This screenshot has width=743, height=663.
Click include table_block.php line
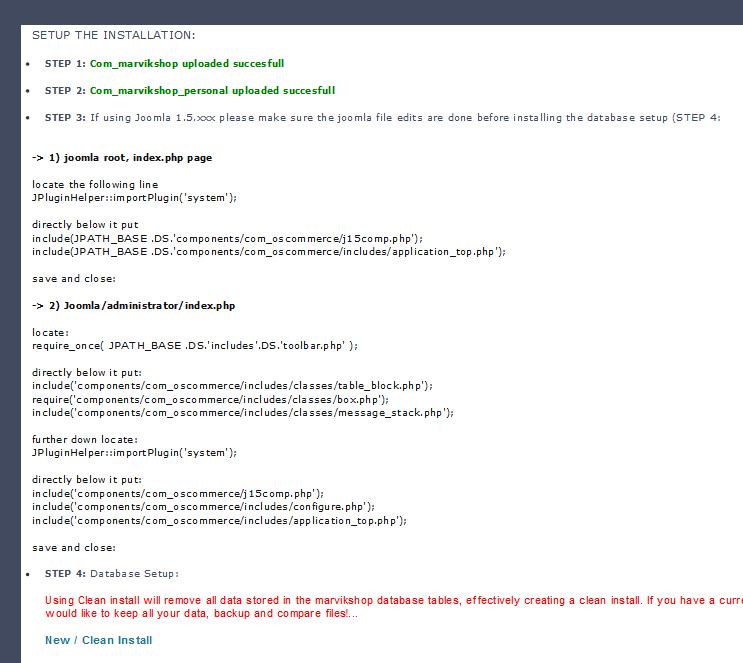click(232, 386)
